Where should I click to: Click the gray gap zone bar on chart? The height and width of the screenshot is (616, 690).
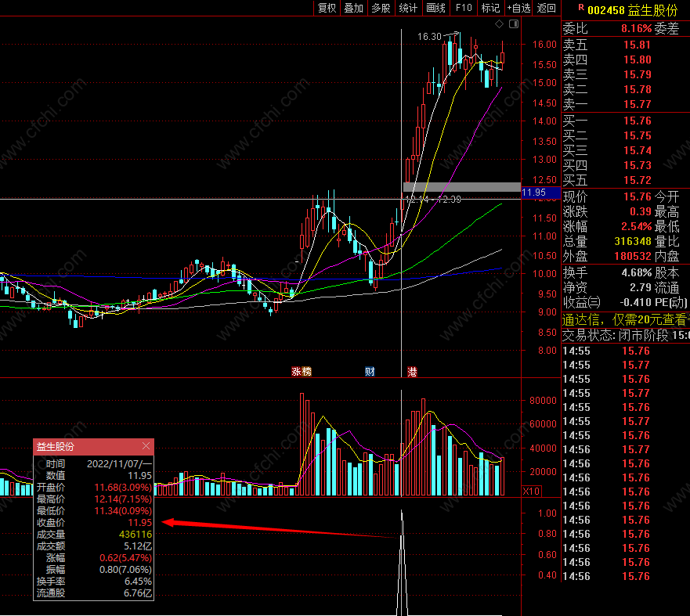[x=461, y=187]
